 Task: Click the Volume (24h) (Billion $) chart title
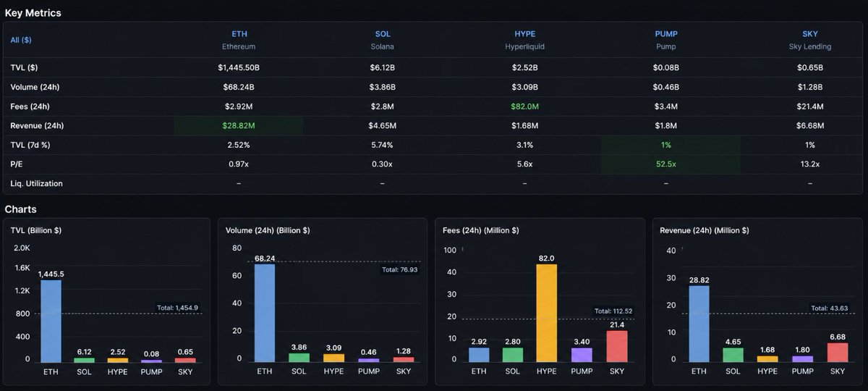(268, 230)
